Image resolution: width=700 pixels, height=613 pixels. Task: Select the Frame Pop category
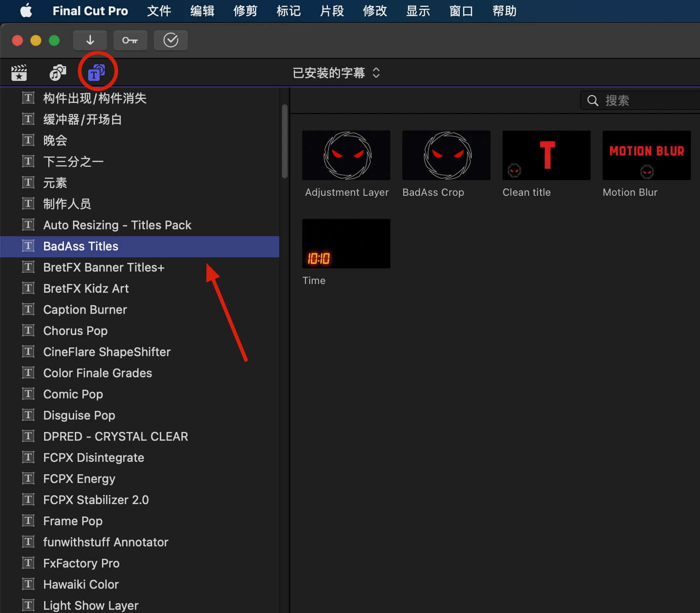[140, 521]
